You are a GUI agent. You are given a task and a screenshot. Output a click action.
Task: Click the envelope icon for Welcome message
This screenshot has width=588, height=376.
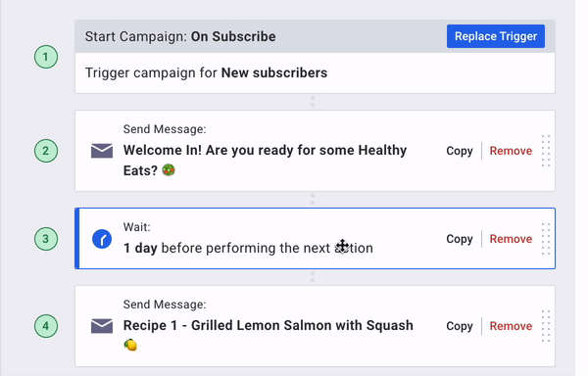102,151
